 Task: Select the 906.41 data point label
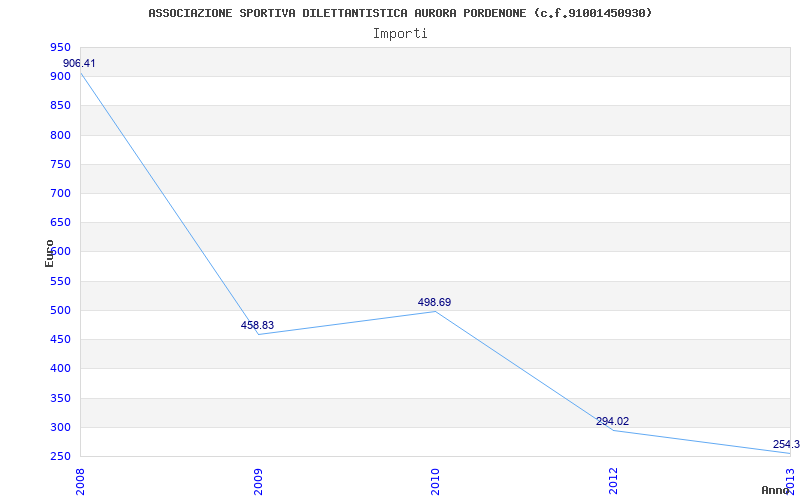pos(79,64)
